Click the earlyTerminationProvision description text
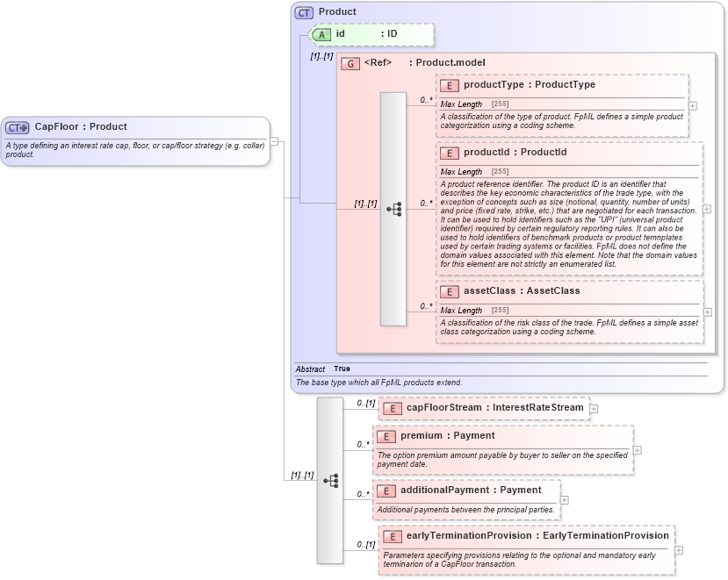Image resolution: width=728 pixels, height=580 pixels. [x=519, y=560]
